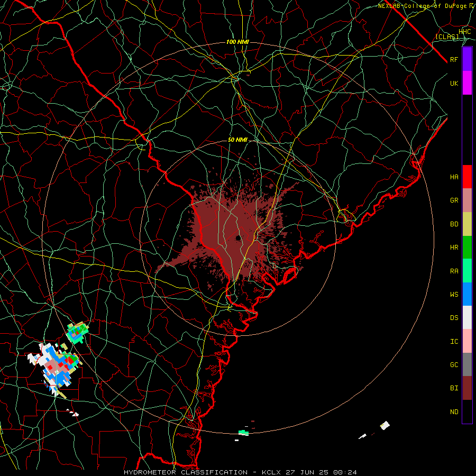Click the '[CLAS]' label above the legend

(447, 37)
